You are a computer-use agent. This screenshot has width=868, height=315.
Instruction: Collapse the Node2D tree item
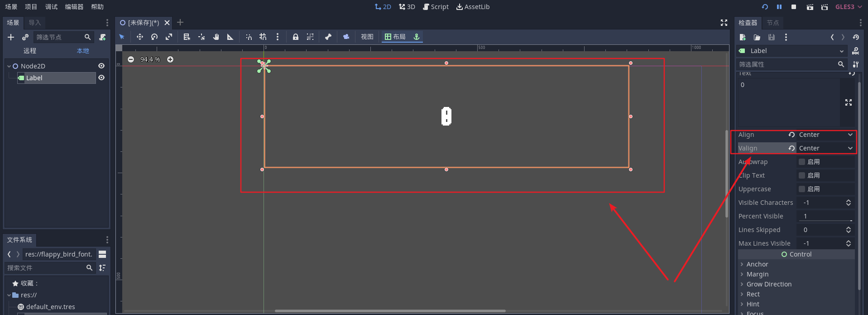(x=9, y=66)
